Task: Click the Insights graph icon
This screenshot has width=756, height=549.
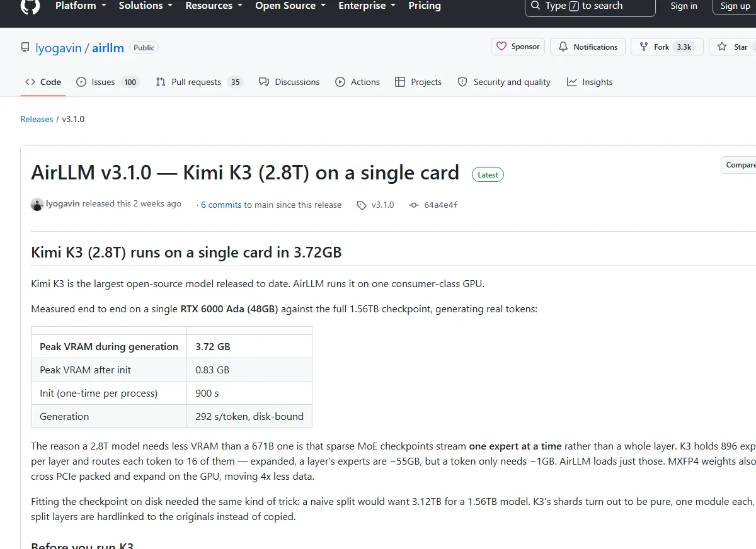Action: [x=572, y=82]
